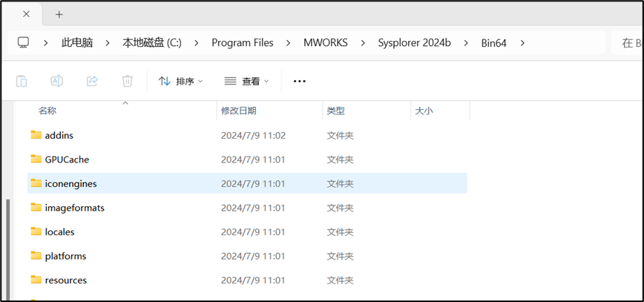The width and height of the screenshot is (644, 302).
Task: Click the addins folder name
Action: click(59, 135)
